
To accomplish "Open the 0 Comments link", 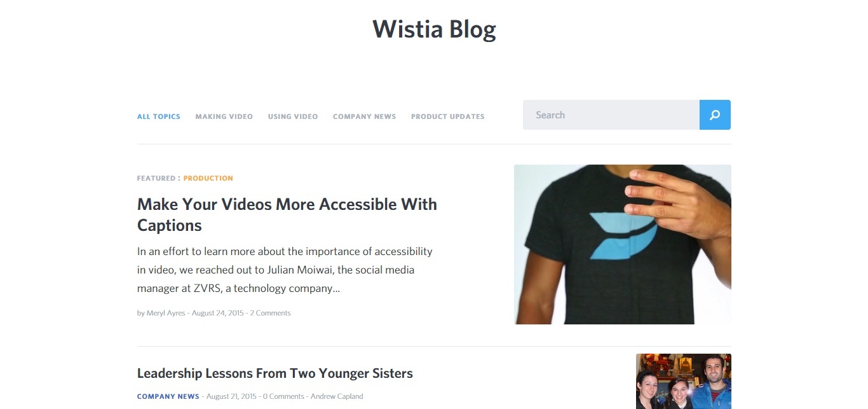I will pos(283,396).
